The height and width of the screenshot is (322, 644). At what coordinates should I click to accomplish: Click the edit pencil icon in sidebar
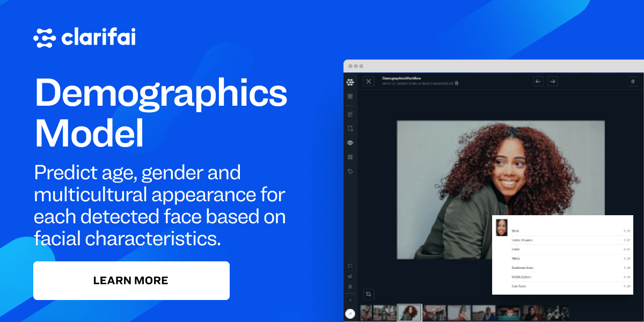pos(350,114)
